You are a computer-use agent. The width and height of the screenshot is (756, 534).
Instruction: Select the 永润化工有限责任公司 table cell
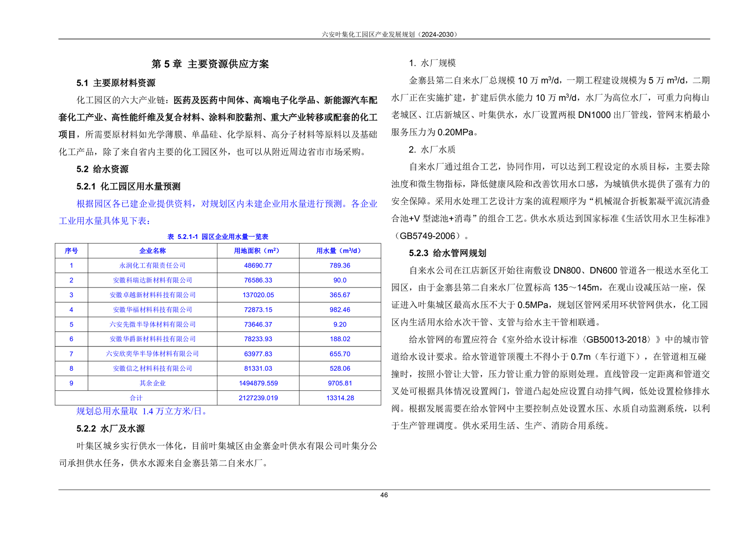(x=152, y=266)
